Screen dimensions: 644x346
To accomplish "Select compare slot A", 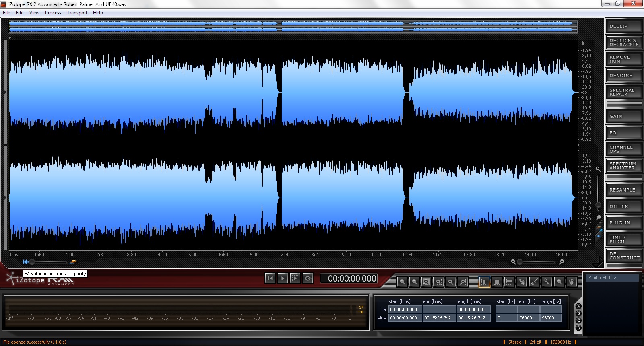I will pyautogui.click(x=578, y=307).
